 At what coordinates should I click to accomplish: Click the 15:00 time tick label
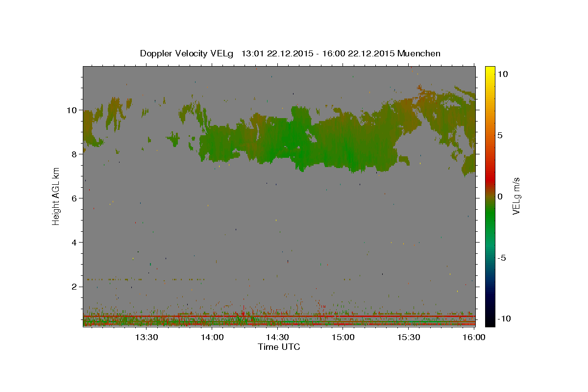coord(343,337)
